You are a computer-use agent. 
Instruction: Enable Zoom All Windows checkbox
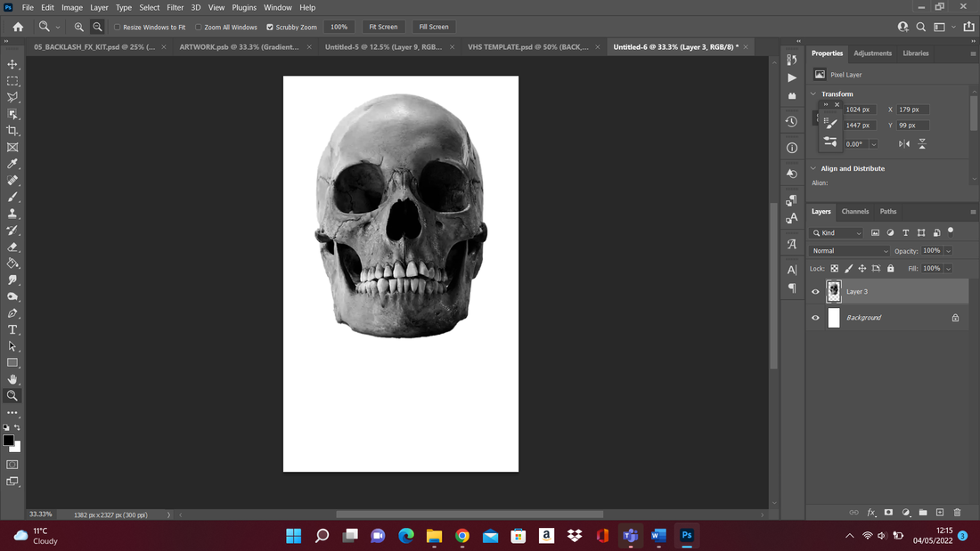[198, 28]
